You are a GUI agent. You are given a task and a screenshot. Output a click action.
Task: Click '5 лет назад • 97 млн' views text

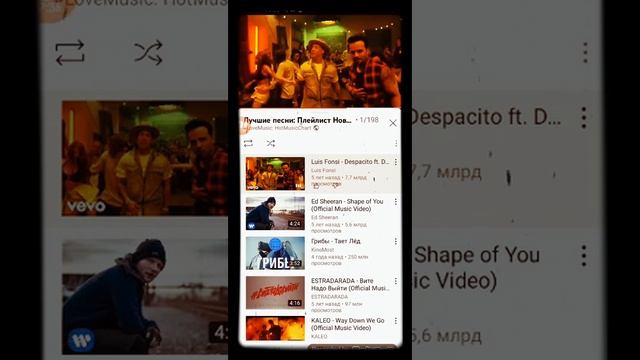[x=337, y=304]
